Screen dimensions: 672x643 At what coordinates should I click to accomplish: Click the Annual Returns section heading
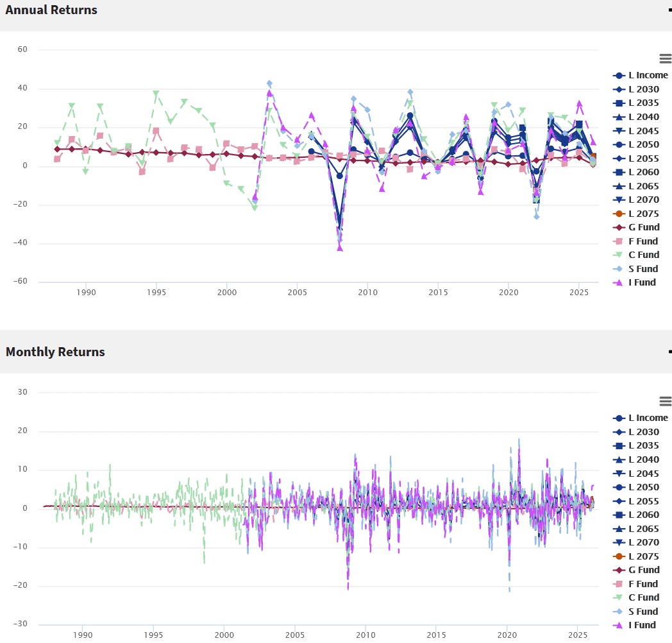(x=51, y=10)
